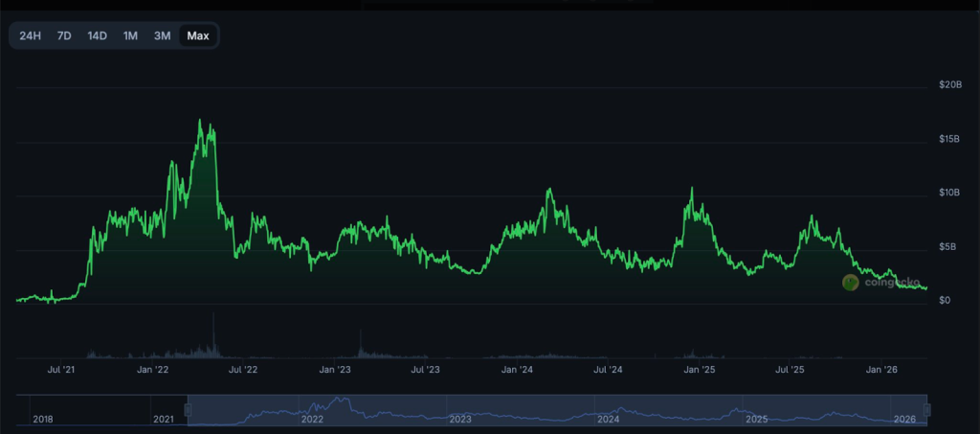The height and width of the screenshot is (434, 980).
Task: Select the 3M time range
Action: (x=163, y=36)
